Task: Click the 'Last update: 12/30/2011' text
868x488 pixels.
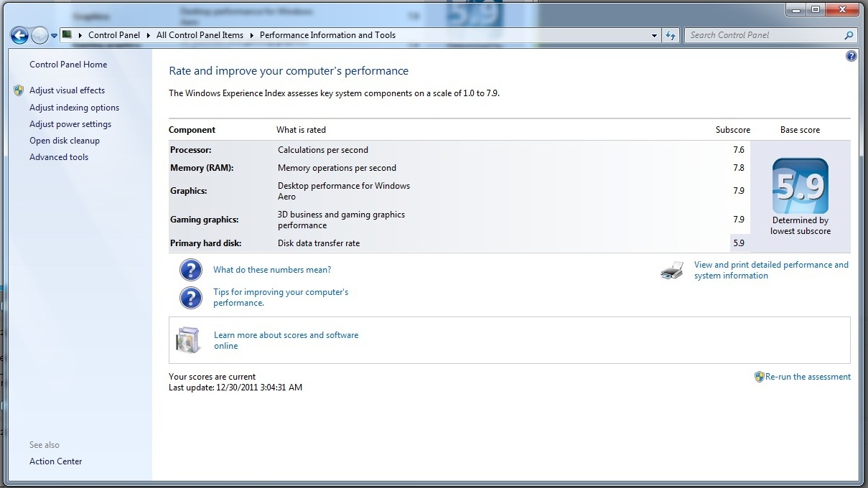Action: (x=235, y=388)
